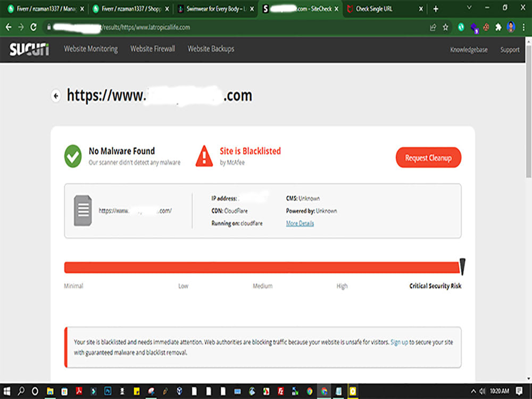Open Cortana from the taskbar

[35, 391]
